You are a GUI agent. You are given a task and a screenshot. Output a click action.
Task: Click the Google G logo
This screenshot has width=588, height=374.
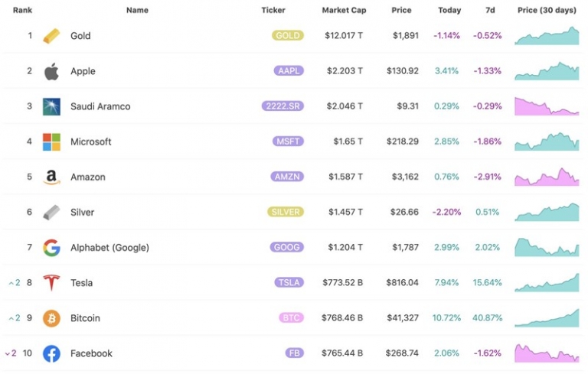pos(51,247)
